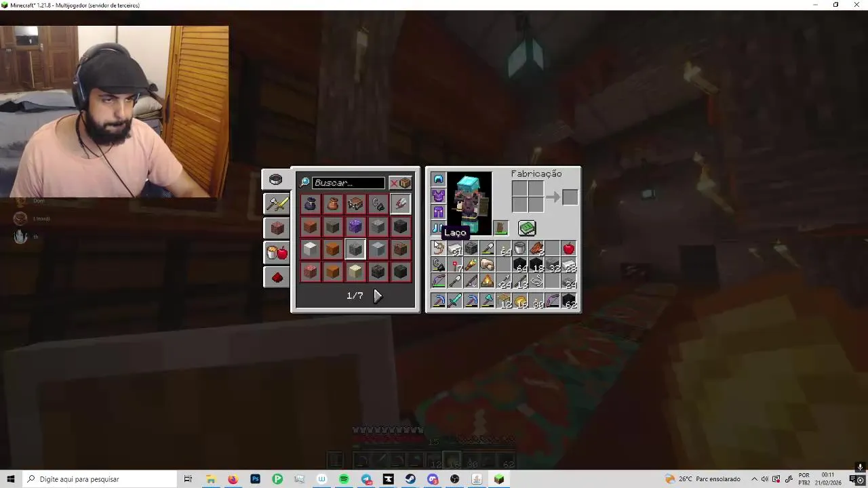
Task: Choose the cream colored block recipe
Action: (355, 272)
